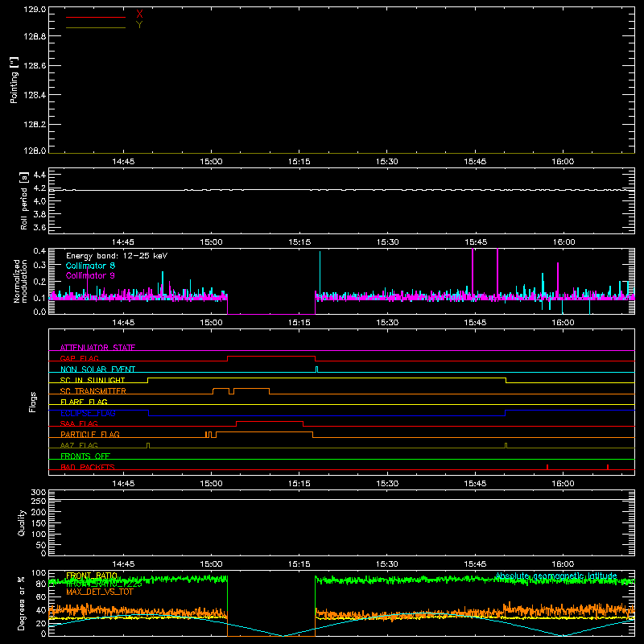Click 15:45 tick label under Roll period panel

point(475,242)
